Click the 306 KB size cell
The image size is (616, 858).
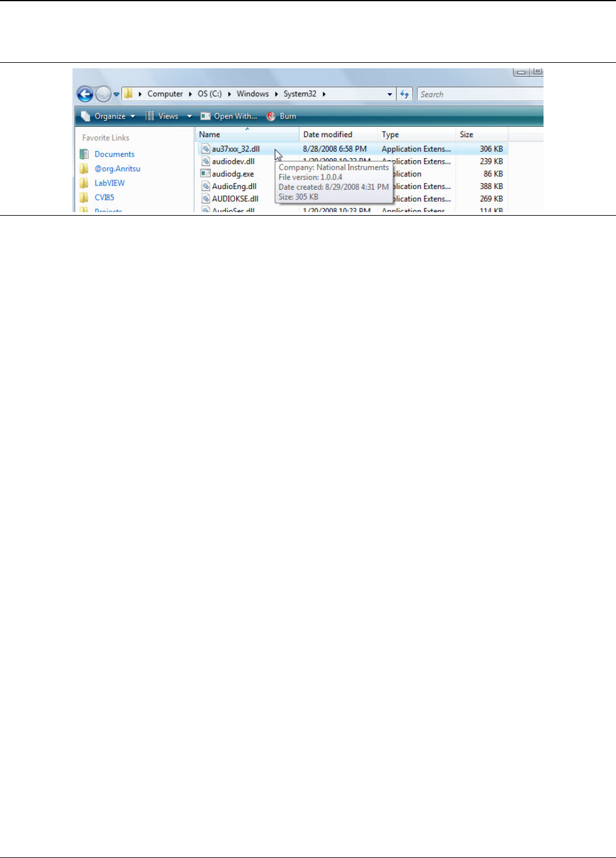coord(491,149)
